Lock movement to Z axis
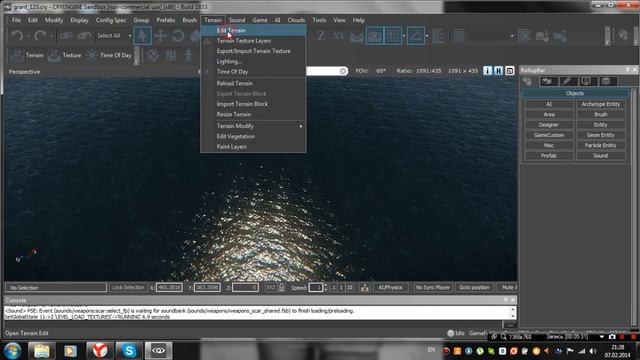 (x=321, y=36)
